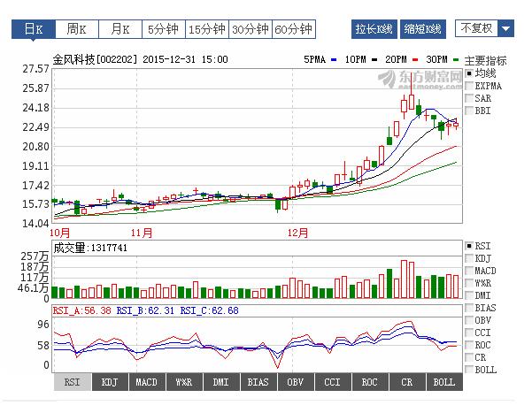Click the tallest volume bar in December
Image resolution: width=532 pixels, height=413 pixels.
tap(404, 279)
